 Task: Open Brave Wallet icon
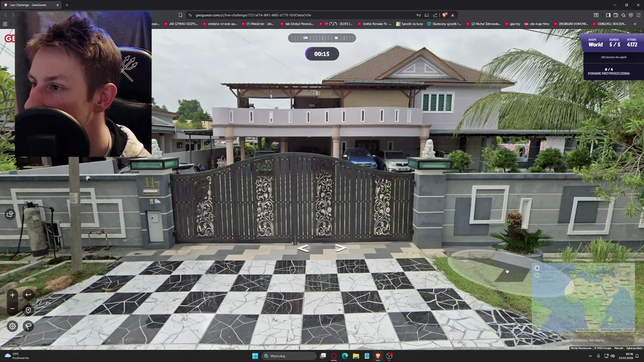point(615,15)
